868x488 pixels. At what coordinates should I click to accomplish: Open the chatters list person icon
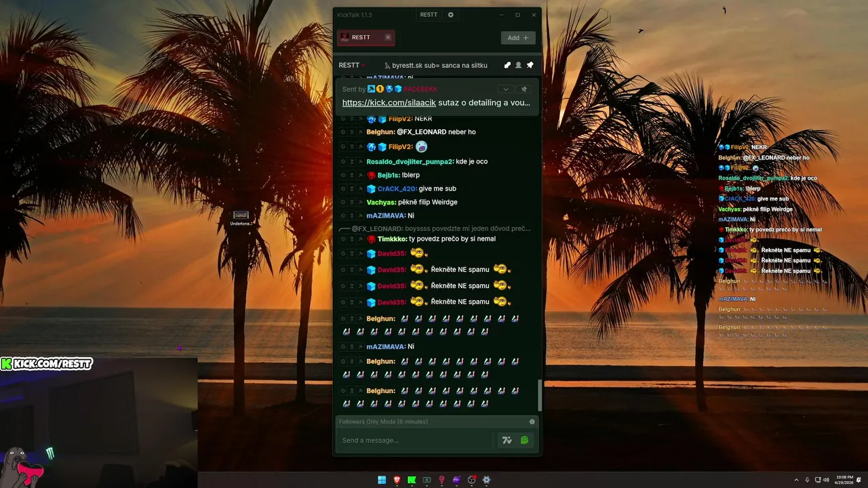tap(518, 65)
